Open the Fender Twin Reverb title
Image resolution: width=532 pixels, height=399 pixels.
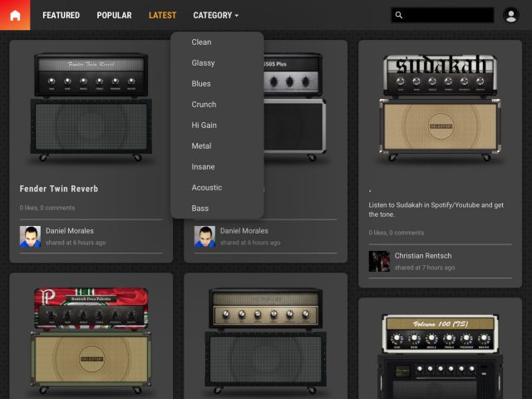[x=59, y=189]
